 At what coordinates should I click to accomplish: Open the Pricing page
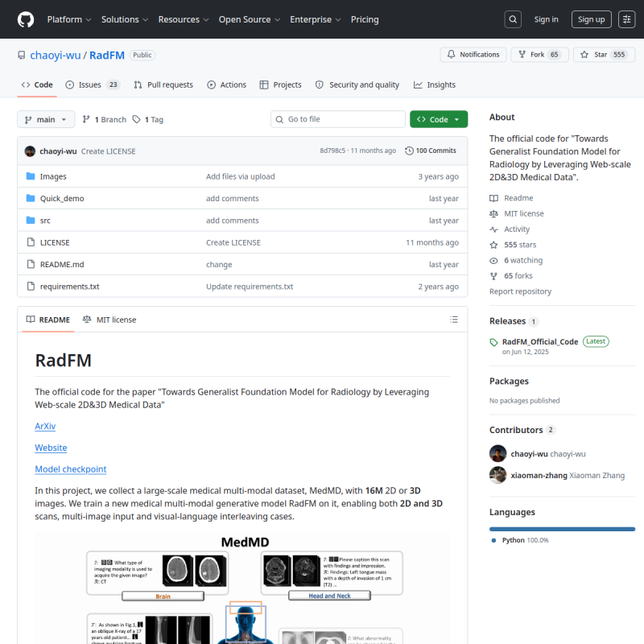point(365,19)
